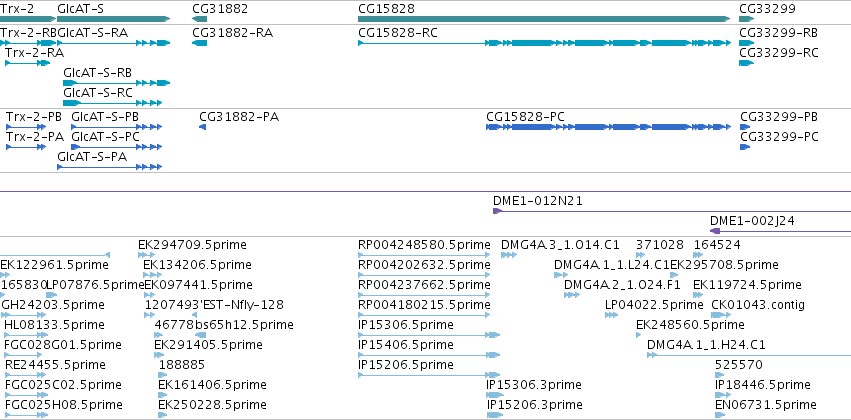Click the GlcAT-S gene arrow
This screenshot has width=851, height=420.
pos(113,19)
